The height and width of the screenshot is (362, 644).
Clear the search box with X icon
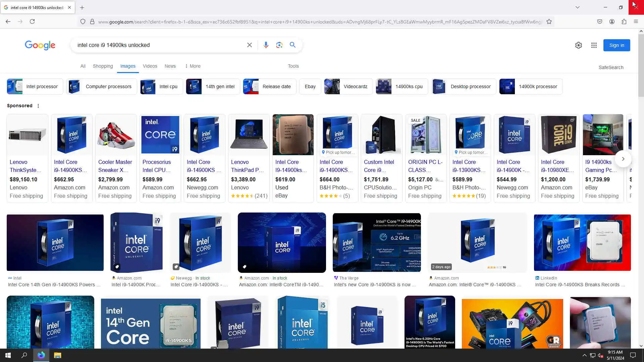pyautogui.click(x=249, y=45)
